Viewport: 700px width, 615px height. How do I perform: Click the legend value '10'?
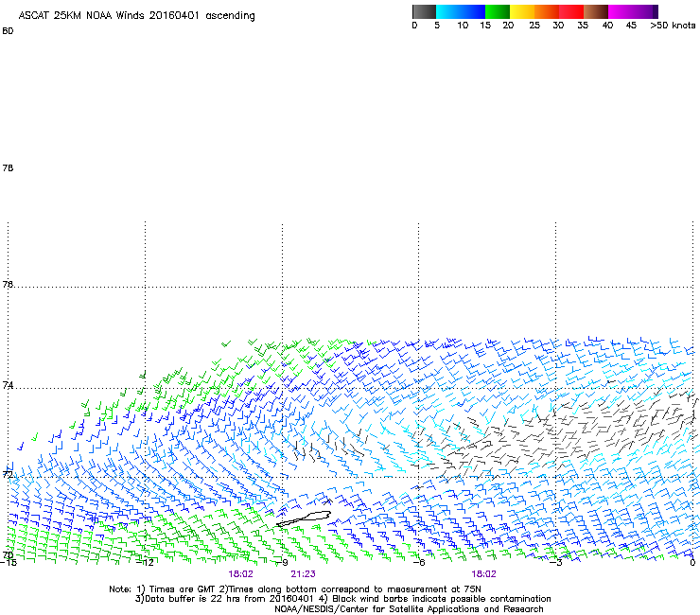click(x=463, y=26)
